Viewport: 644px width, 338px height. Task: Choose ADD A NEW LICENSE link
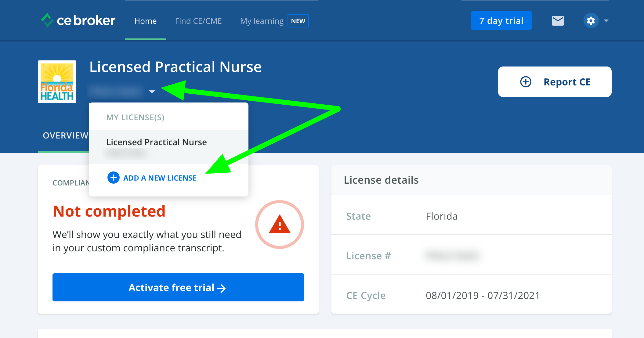(160, 178)
